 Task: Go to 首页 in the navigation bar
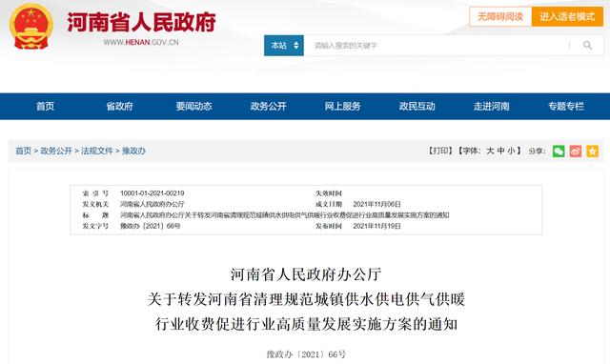pos(45,106)
